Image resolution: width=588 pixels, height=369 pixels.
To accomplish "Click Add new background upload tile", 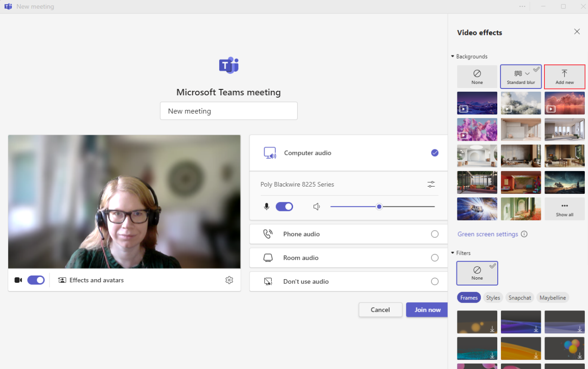I will point(564,76).
